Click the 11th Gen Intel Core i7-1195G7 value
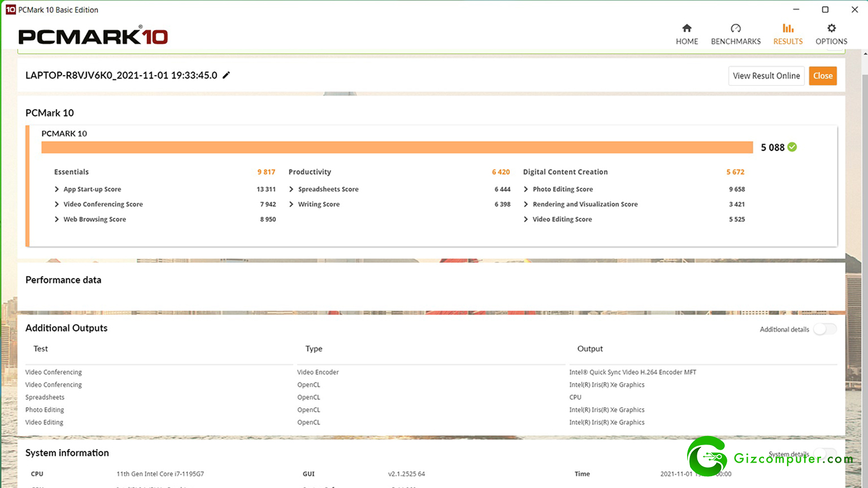This screenshot has width=868, height=488. [x=160, y=474]
